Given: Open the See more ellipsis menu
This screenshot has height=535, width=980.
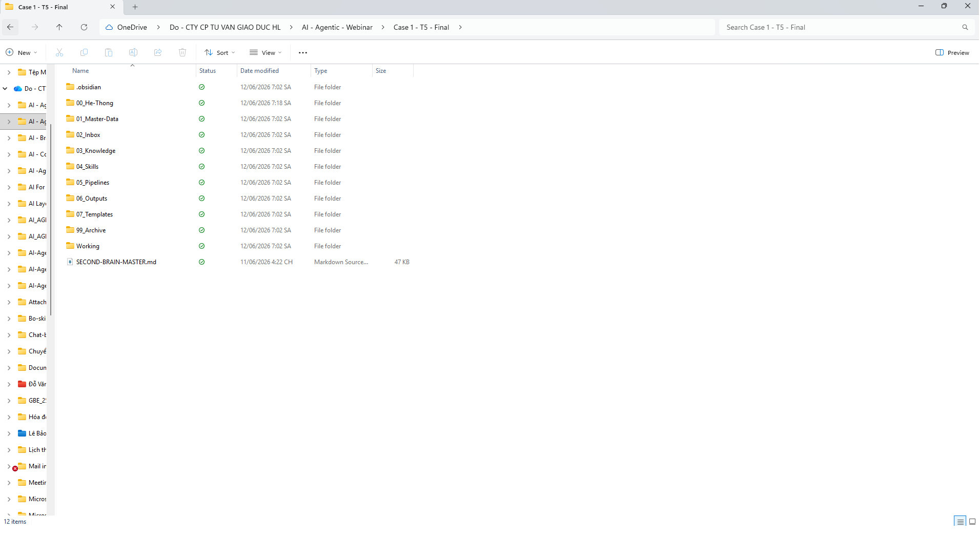Looking at the screenshot, I should (x=303, y=52).
